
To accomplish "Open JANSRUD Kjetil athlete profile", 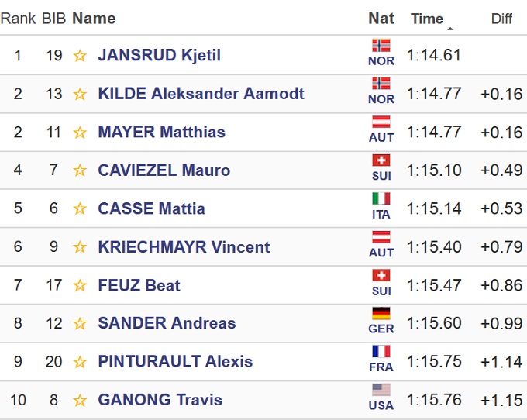I will pos(159,56).
